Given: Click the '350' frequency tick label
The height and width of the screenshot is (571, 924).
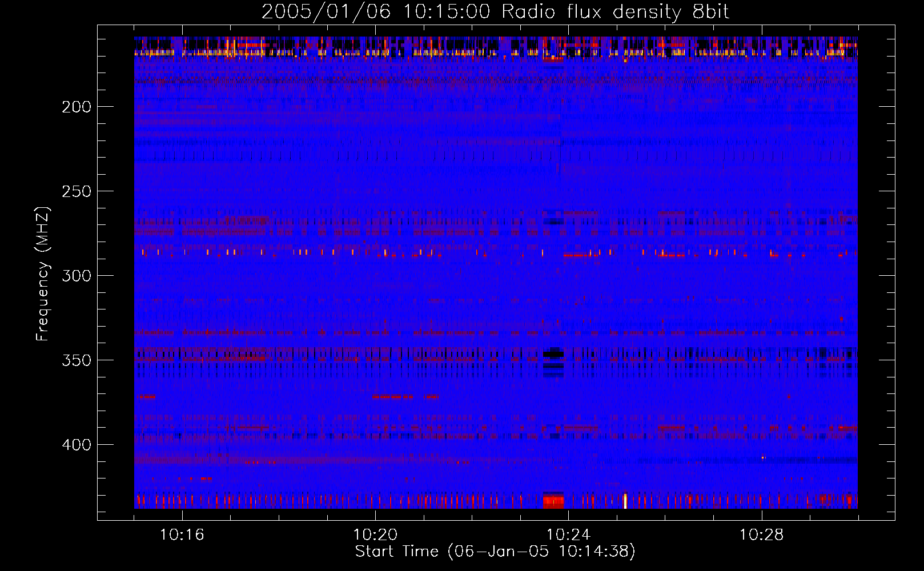Looking at the screenshot, I should pos(77,360).
